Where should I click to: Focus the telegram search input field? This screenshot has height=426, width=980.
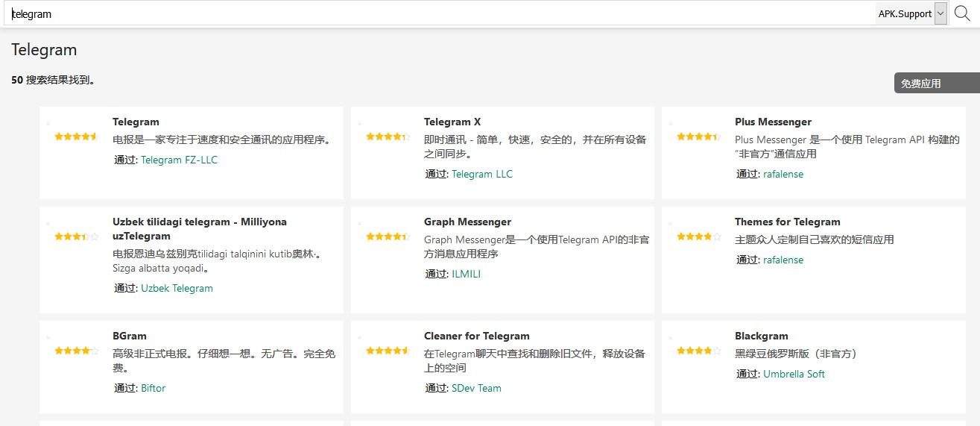point(440,13)
